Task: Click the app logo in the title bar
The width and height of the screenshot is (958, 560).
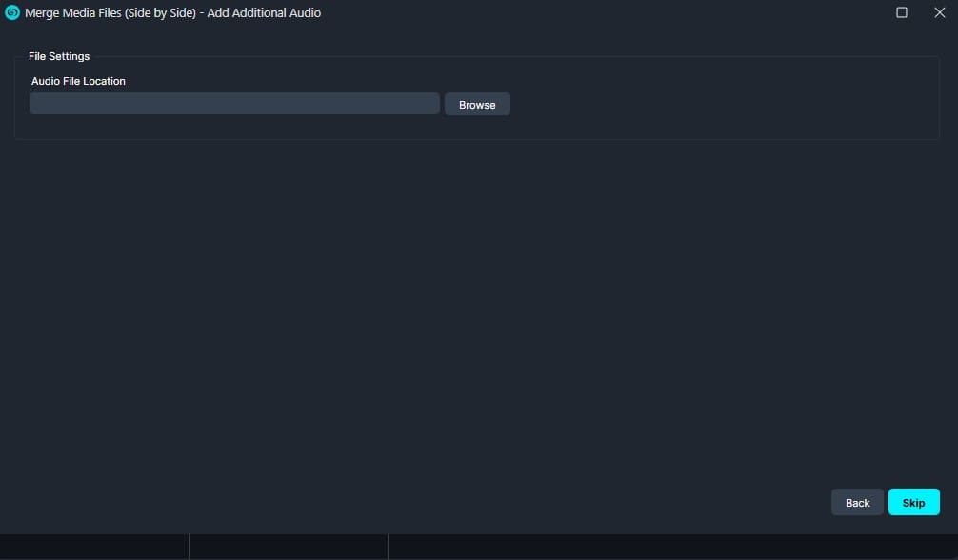Action: coord(12,12)
